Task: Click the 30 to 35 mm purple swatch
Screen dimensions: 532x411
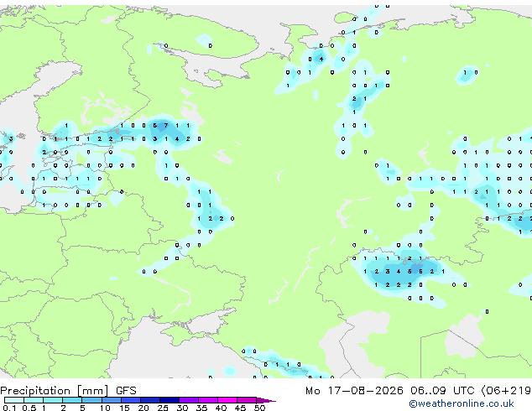Action: point(189,400)
